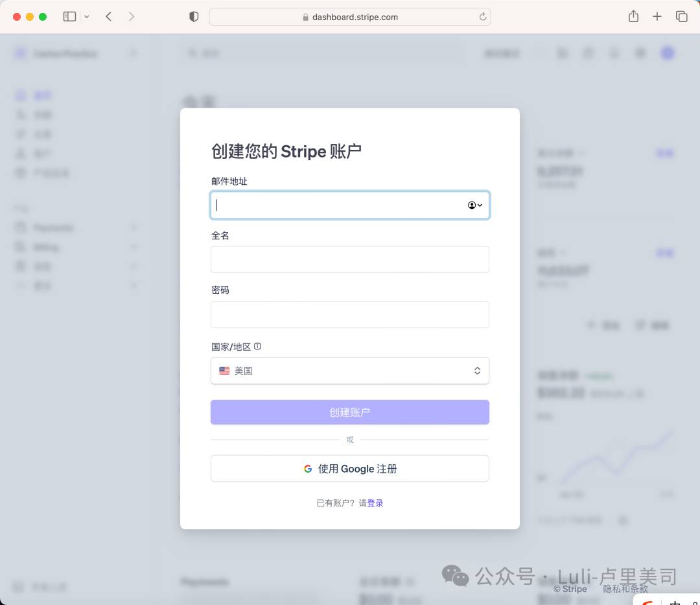Open the sidebar options chevron menu

[87, 17]
